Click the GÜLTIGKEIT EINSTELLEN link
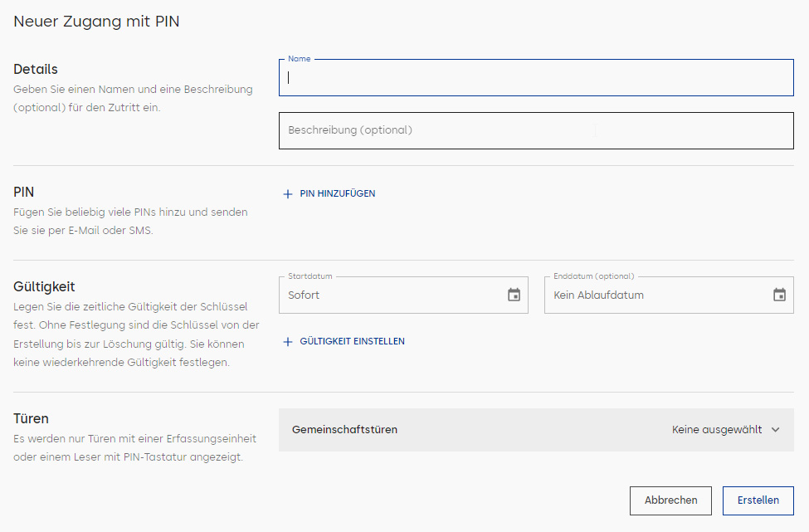Screen dimensions: 809x532 (352, 342)
